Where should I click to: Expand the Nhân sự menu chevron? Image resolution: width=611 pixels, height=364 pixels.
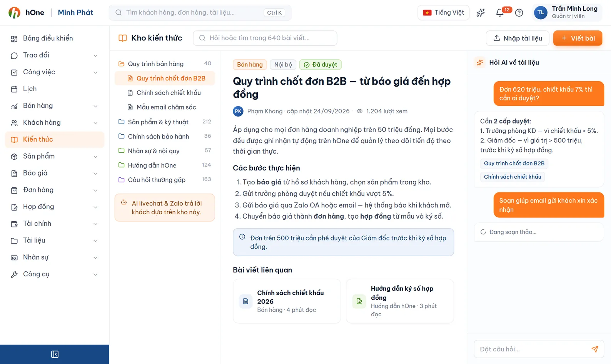coord(95,257)
